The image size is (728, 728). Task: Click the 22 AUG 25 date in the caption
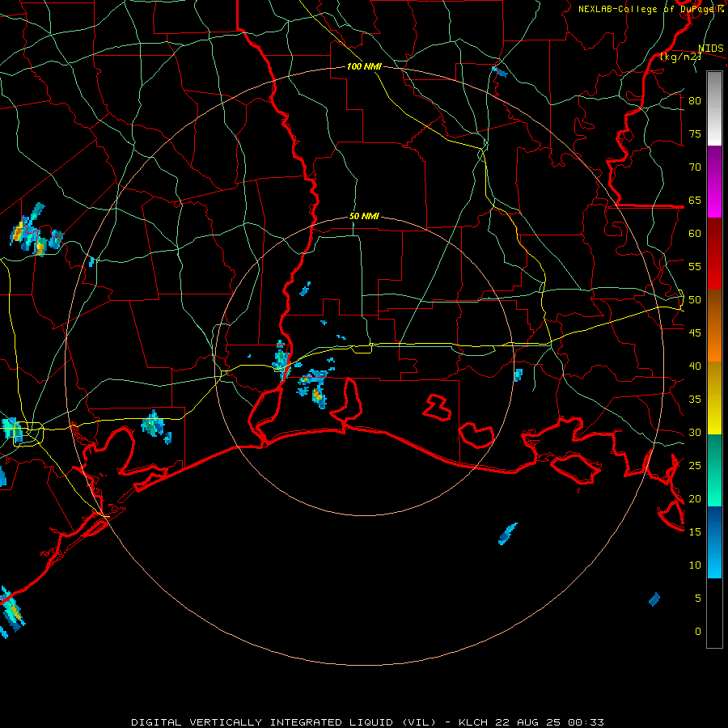pos(527,722)
